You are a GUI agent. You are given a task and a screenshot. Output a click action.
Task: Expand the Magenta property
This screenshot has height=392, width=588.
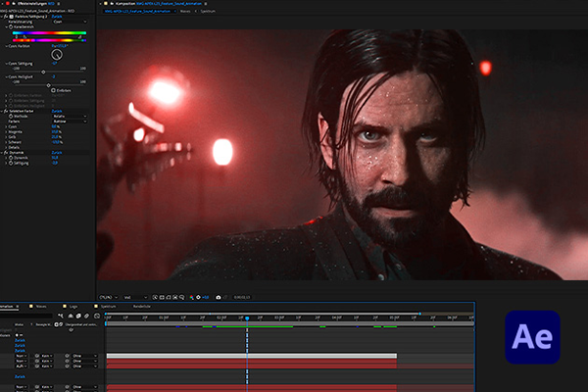coord(7,132)
